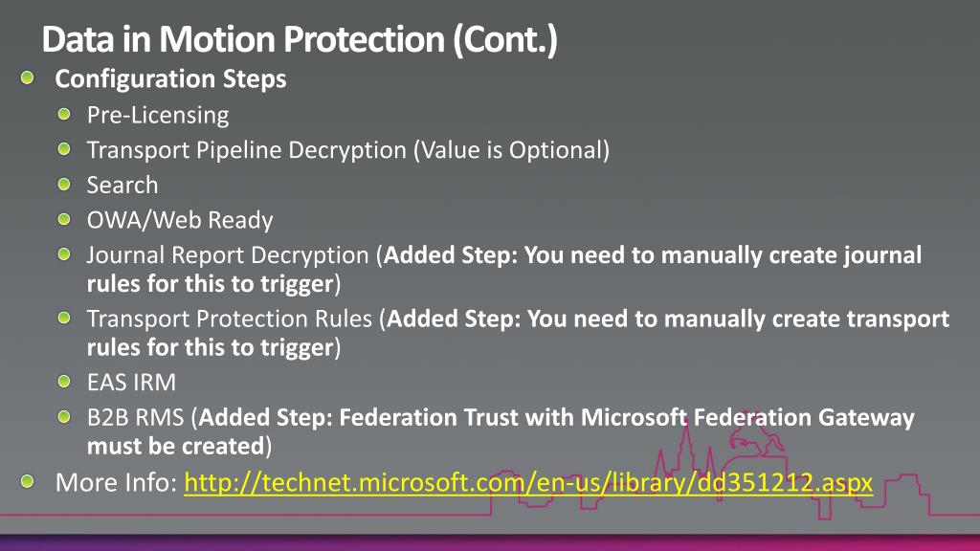Click the bullet beside OWA/Web Ready

[64, 219]
